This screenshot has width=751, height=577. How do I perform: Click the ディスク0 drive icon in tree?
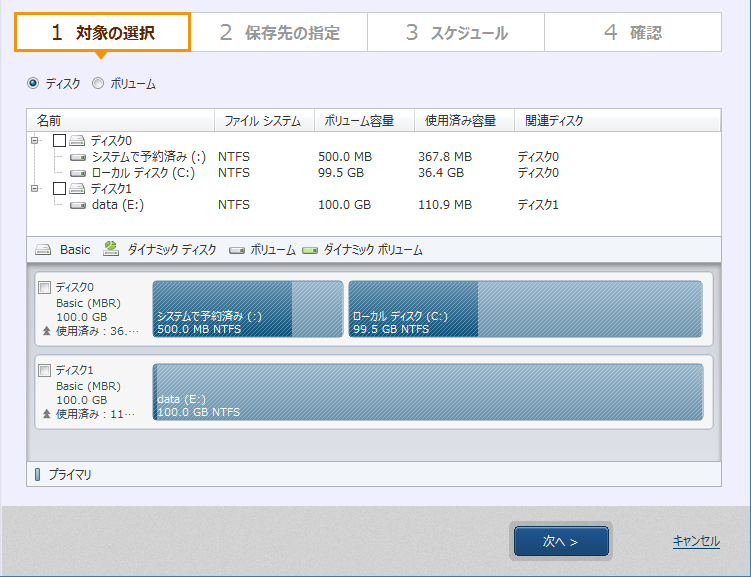point(78,141)
